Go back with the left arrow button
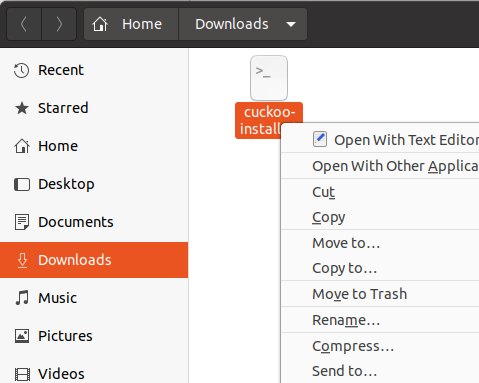 pos(24,24)
